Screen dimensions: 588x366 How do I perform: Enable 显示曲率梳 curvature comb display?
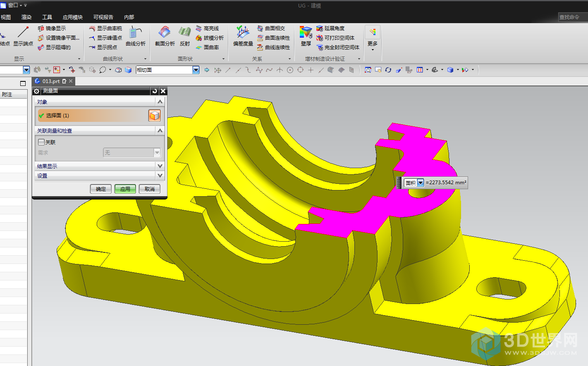pos(105,29)
